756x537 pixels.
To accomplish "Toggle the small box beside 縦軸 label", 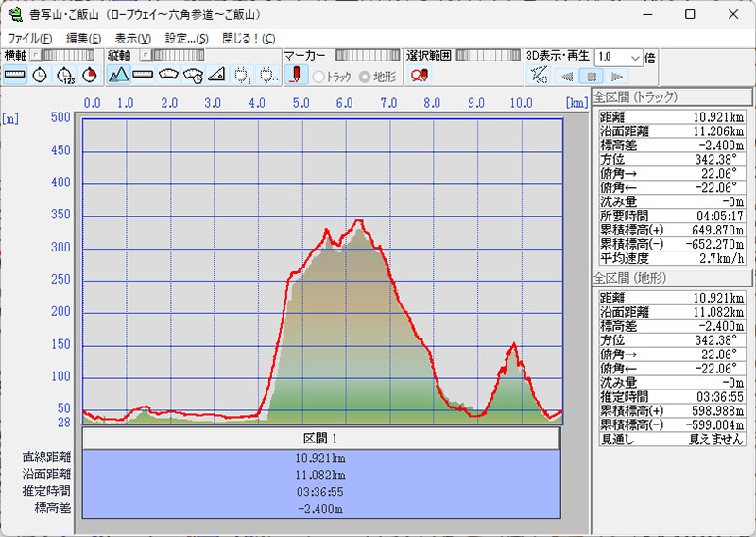I will [x=146, y=55].
